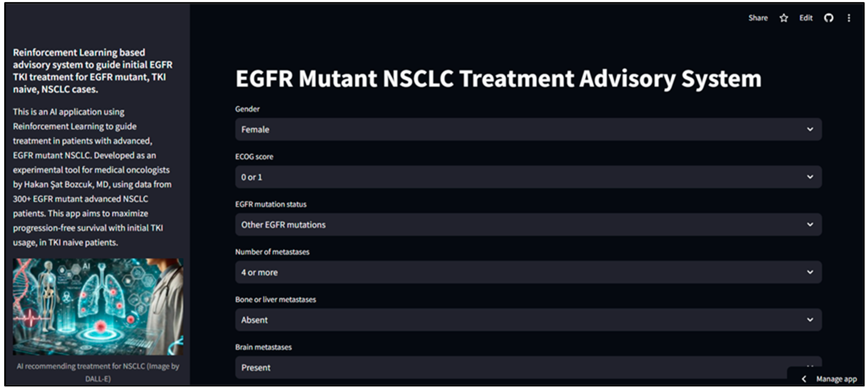The image size is (868, 390).
Task: Open the Brain metastases dropdown showing Present
Action: 505,368
